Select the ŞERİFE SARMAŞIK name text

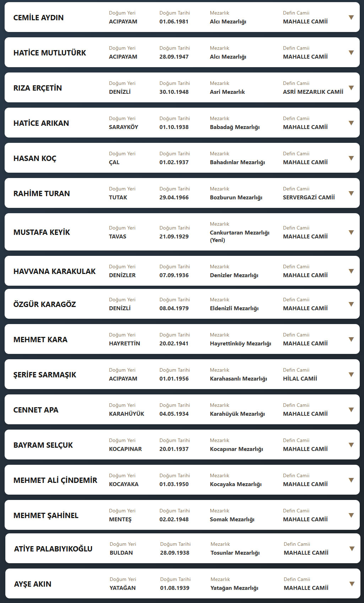[x=45, y=375]
